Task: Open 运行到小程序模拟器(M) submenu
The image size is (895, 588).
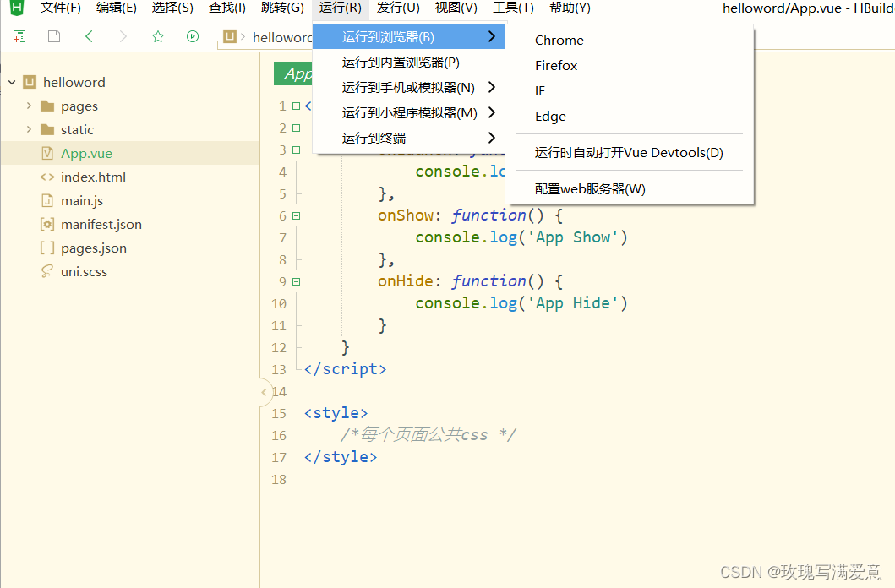Action: 409,113
